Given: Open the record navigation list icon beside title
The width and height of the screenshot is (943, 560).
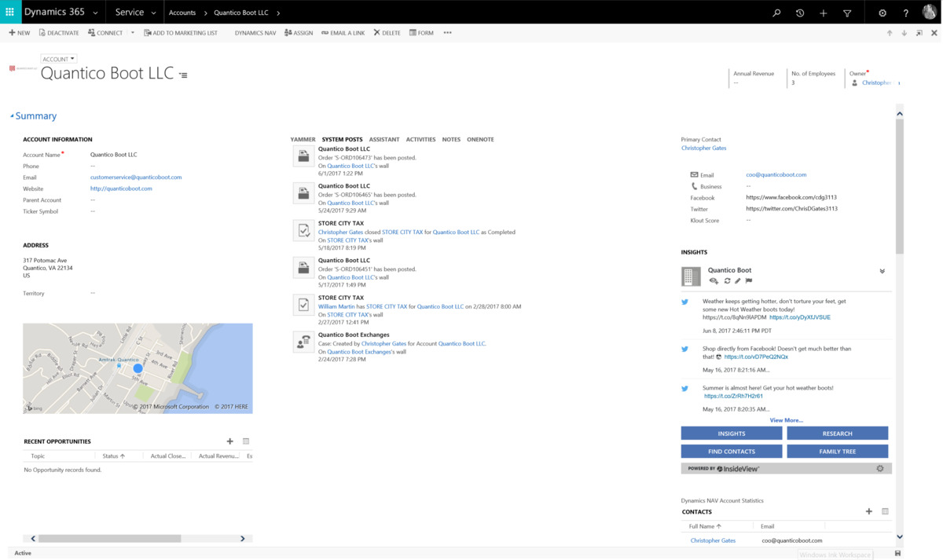Looking at the screenshot, I should pyautogui.click(x=183, y=75).
